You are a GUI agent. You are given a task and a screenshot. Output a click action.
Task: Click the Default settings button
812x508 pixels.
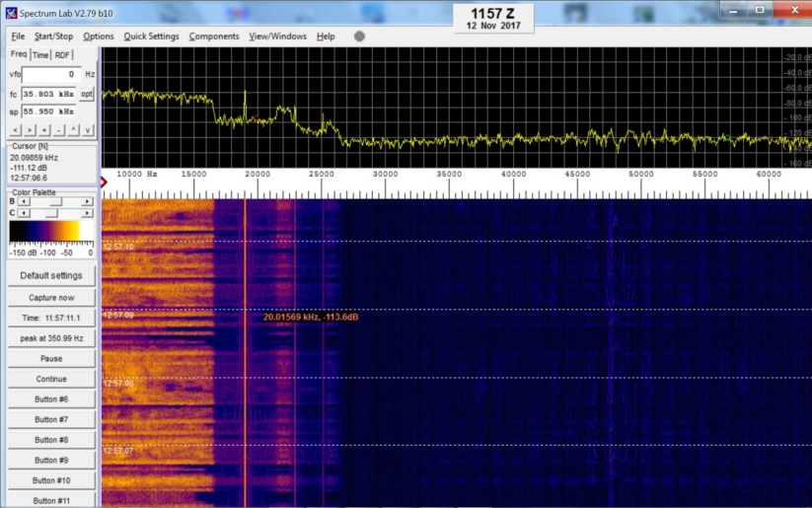51,275
